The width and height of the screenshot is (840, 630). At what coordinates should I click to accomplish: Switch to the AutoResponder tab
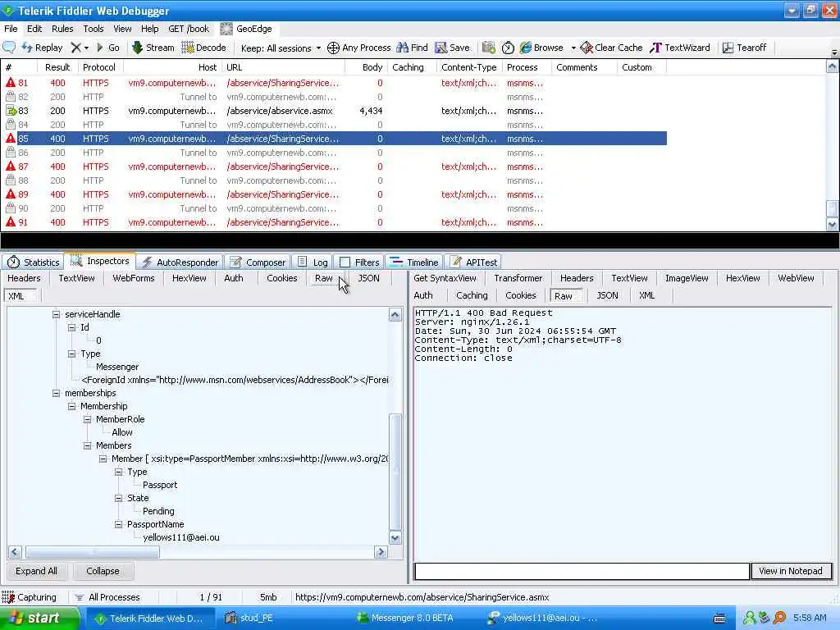pyautogui.click(x=180, y=262)
